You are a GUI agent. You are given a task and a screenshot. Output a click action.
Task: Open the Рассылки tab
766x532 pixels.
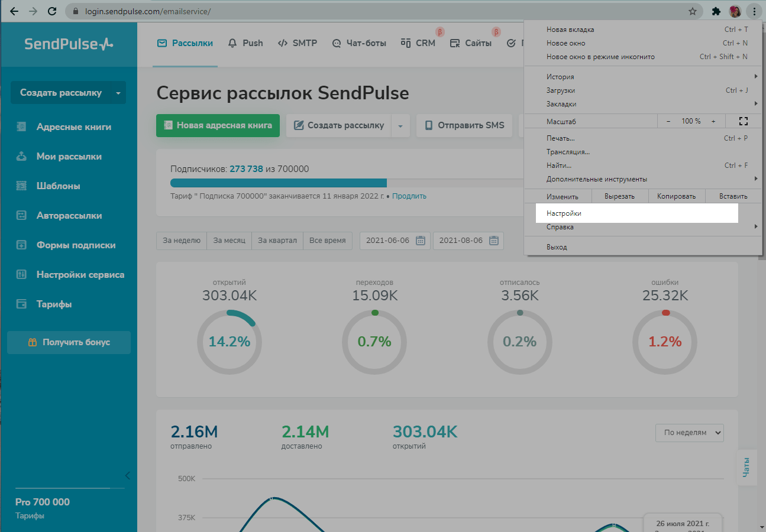(185, 43)
